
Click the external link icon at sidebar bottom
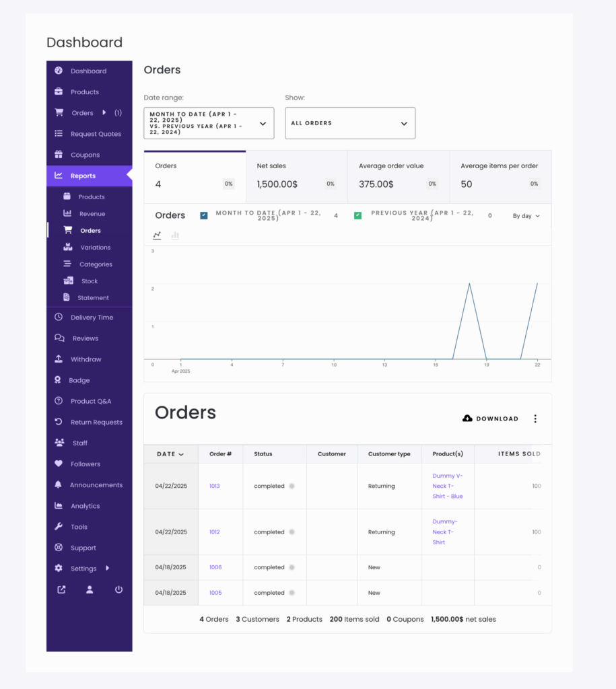point(61,589)
